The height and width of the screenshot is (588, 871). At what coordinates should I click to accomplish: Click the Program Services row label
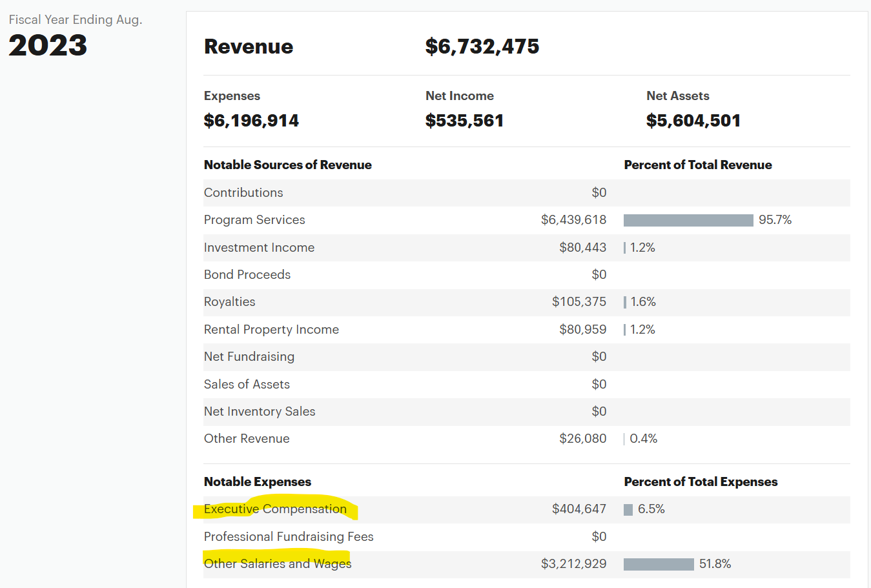(x=254, y=220)
